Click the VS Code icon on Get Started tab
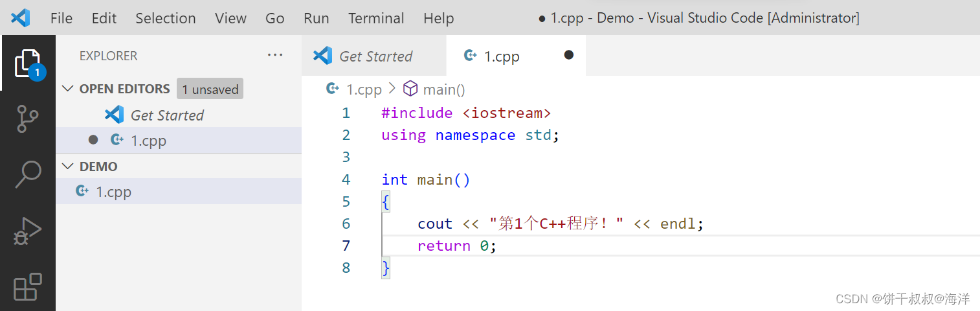 pos(322,56)
